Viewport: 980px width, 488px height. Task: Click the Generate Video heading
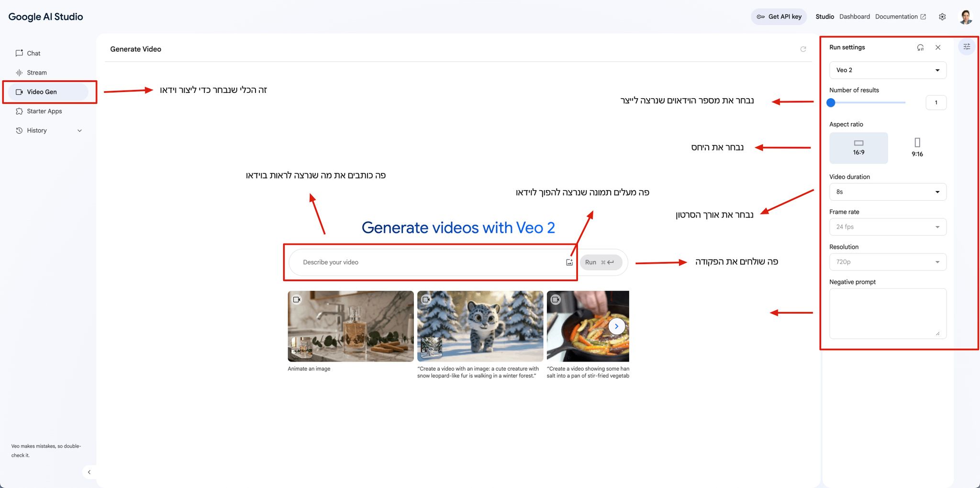click(x=135, y=49)
